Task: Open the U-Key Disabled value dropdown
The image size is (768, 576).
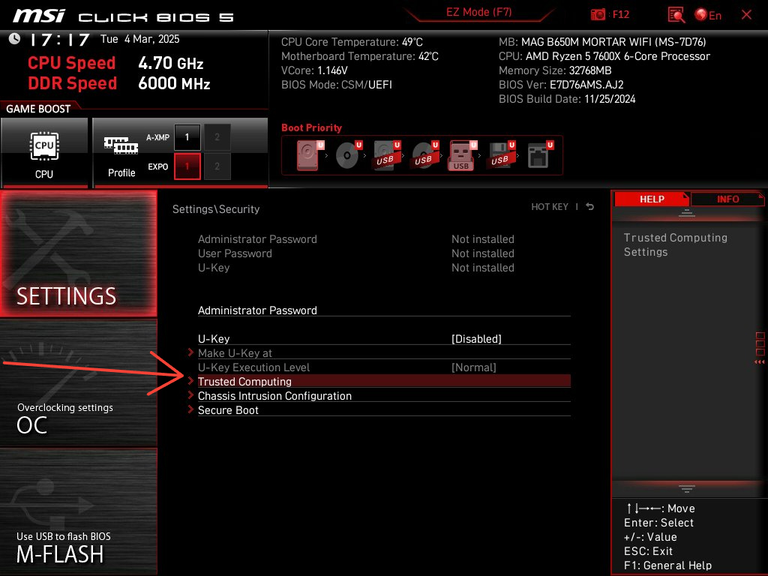Action: coord(476,339)
